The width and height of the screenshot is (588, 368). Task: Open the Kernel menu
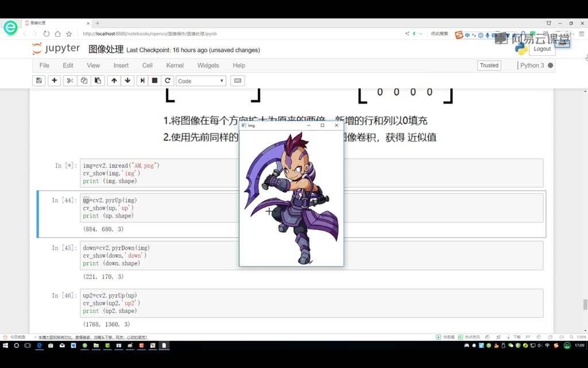click(x=175, y=66)
